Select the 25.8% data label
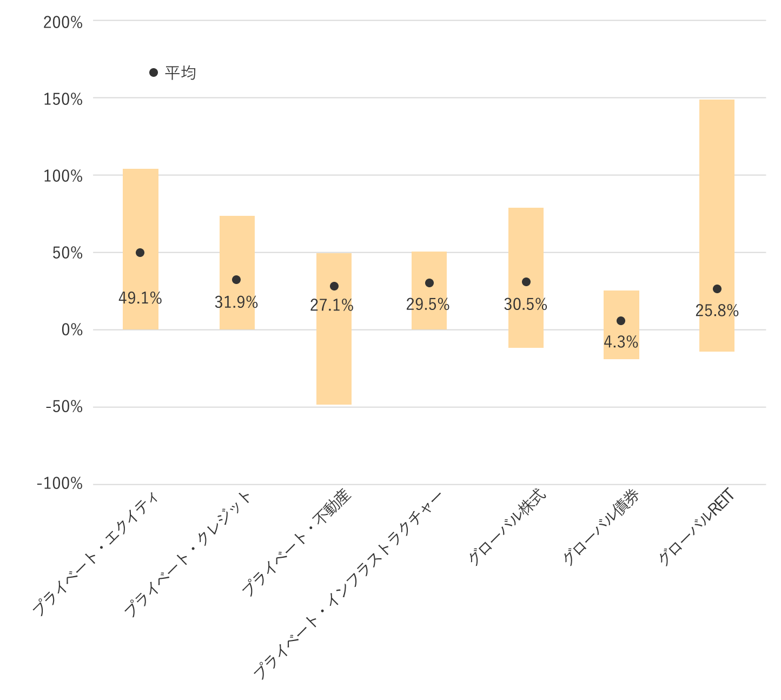Image resolution: width=781 pixels, height=700 pixels. (717, 311)
